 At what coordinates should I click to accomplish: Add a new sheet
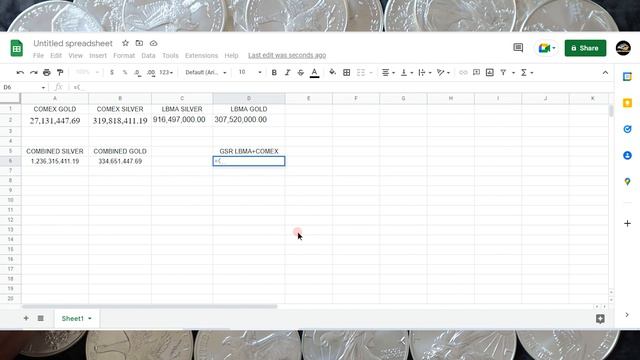(26, 318)
